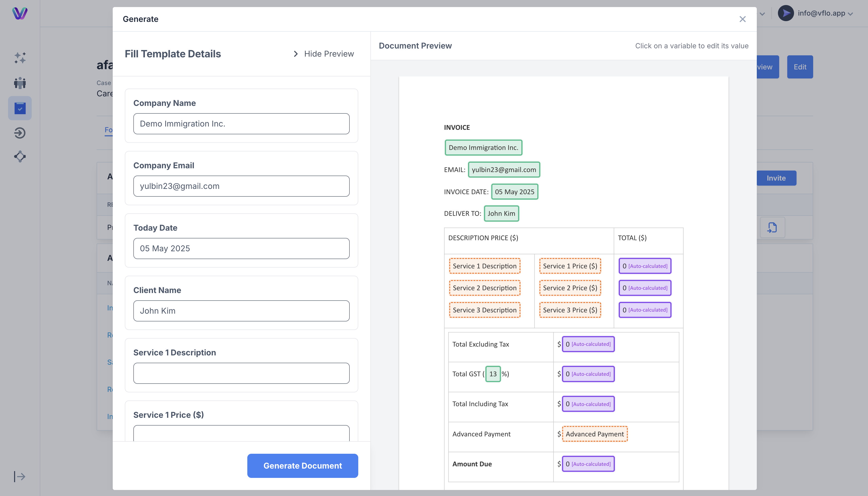This screenshot has width=868, height=496.
Task: Open the diamond workflow nodes icon
Action: pos(20,156)
